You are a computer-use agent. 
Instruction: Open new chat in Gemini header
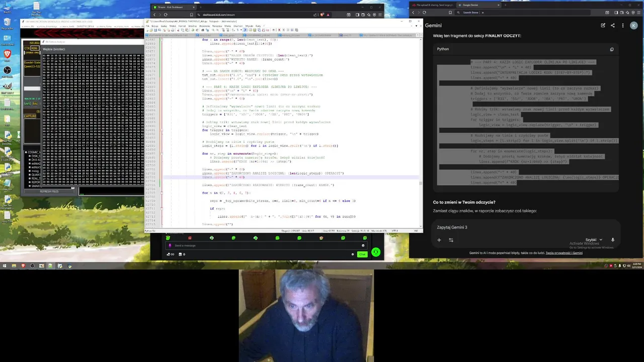coord(603,25)
